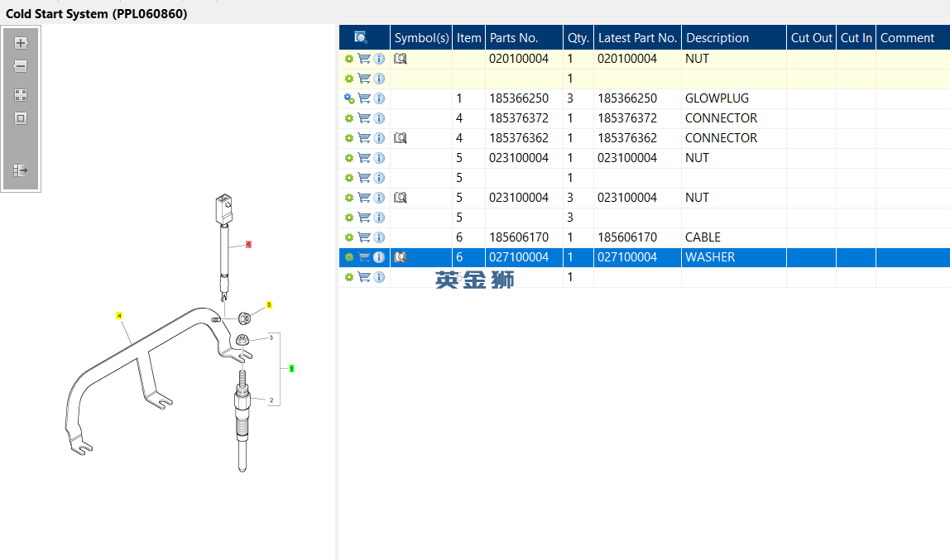This screenshot has width=950, height=560.
Task: Show info for NUT 020100004
Action: click(379, 59)
